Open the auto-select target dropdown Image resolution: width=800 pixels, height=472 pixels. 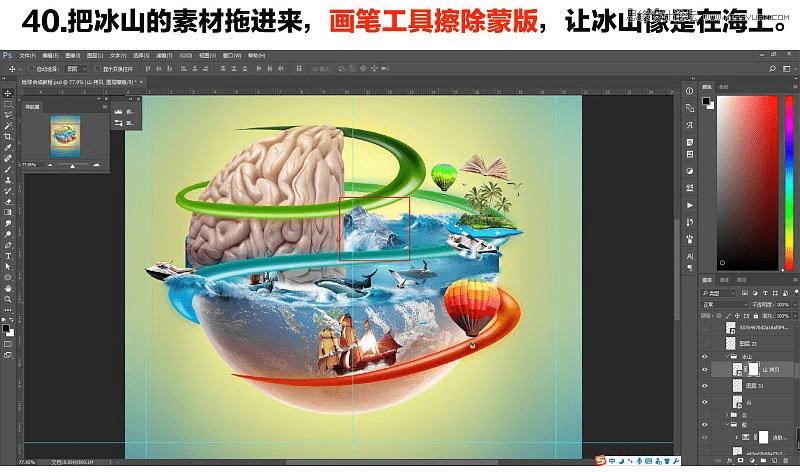(77, 68)
